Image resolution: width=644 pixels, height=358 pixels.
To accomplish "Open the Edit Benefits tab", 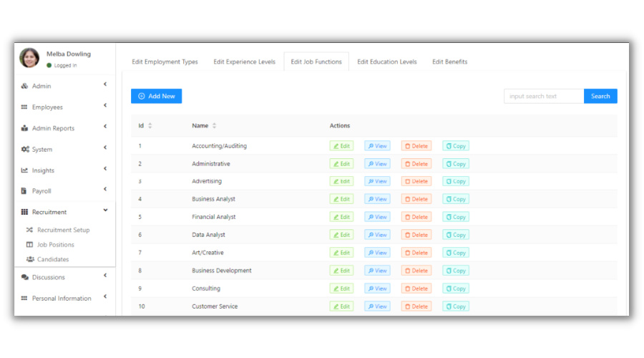I will coord(449,62).
